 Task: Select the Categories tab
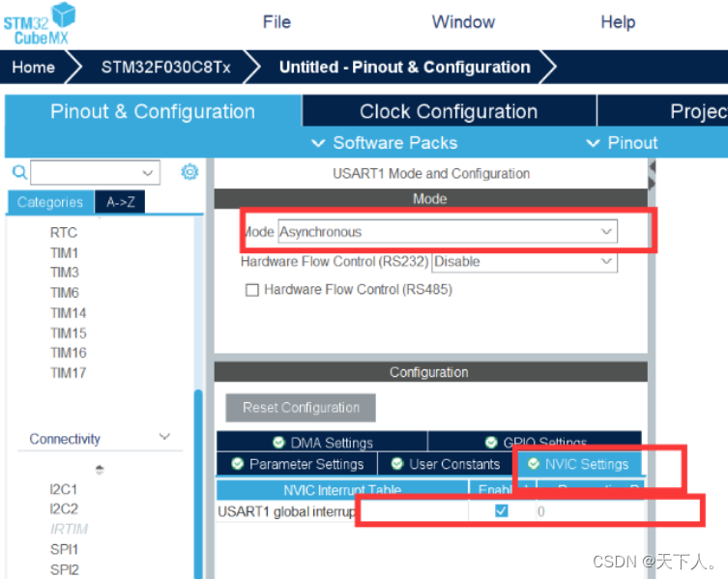click(50, 202)
